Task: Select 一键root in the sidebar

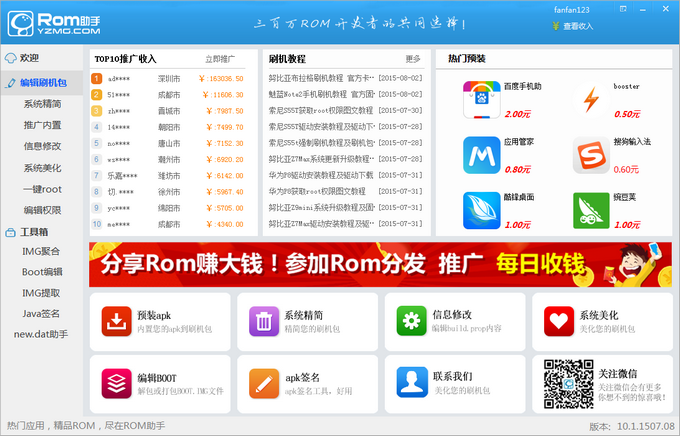Action: [43, 189]
